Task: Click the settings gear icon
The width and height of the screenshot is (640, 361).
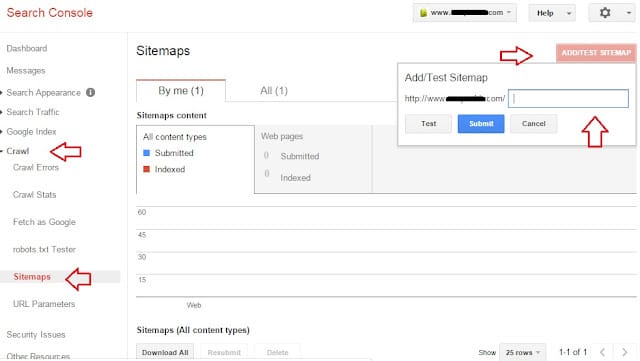Action: point(605,13)
